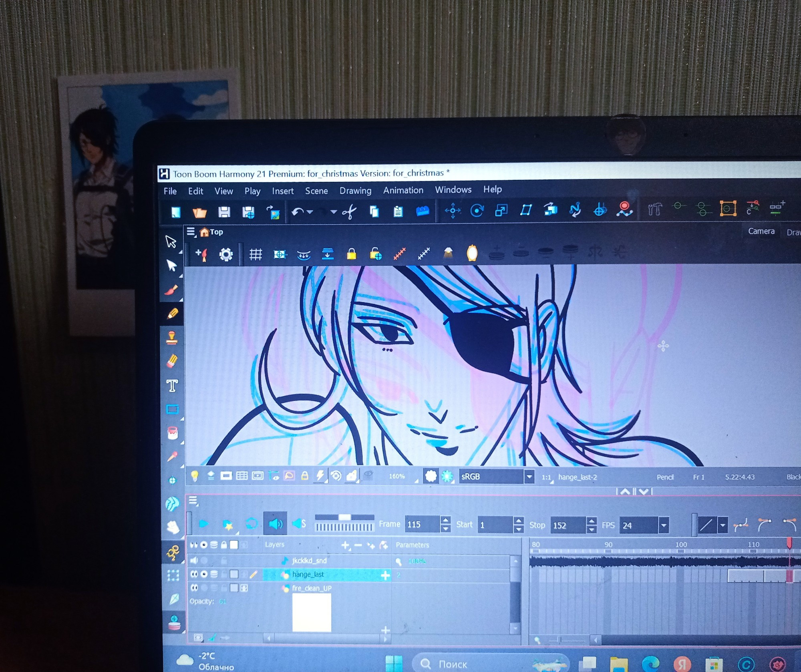Image resolution: width=801 pixels, height=672 pixels.
Task: Select the Text tool in left toolbar
Action: 172,386
